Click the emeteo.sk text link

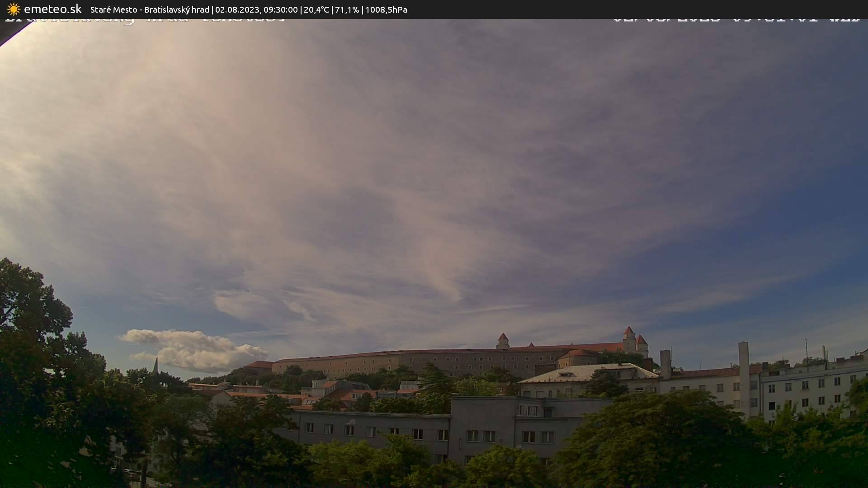[53, 9]
